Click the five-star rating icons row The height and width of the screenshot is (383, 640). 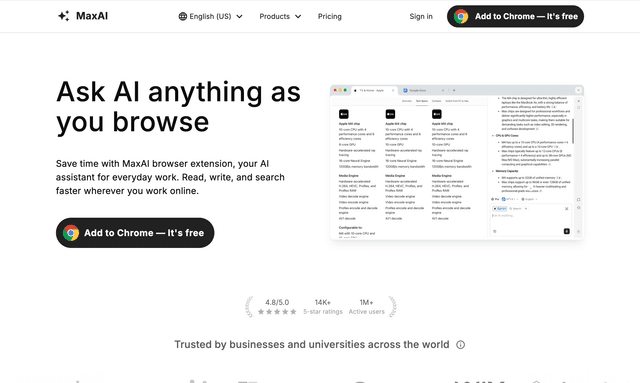click(x=277, y=312)
